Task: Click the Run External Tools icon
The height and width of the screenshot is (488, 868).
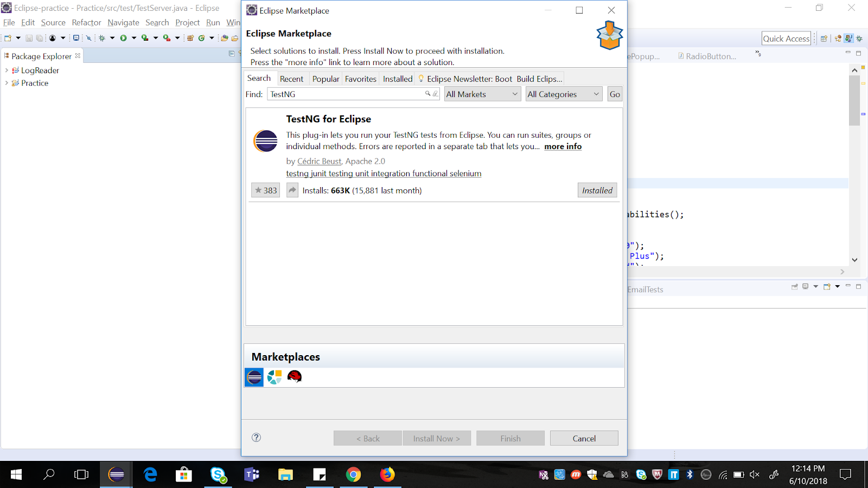Action: point(167,38)
